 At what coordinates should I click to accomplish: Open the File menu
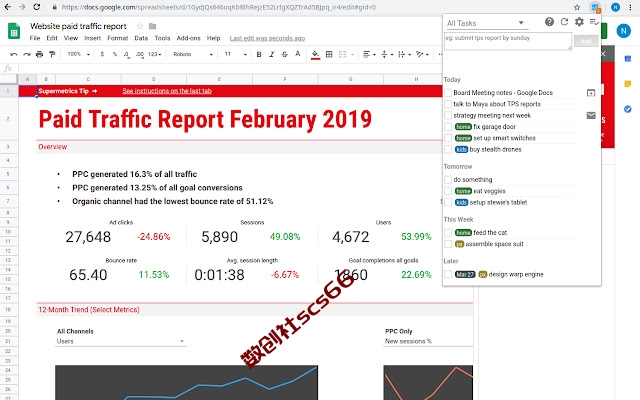[35, 38]
